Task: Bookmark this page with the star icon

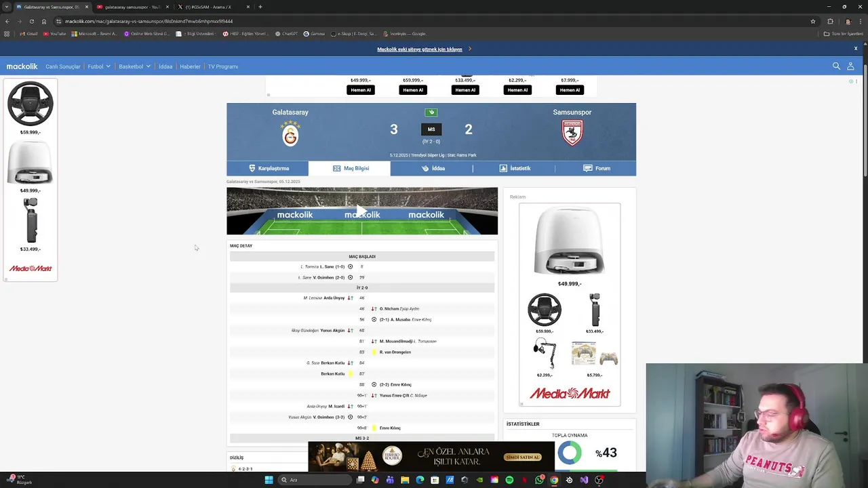Action: point(812,21)
